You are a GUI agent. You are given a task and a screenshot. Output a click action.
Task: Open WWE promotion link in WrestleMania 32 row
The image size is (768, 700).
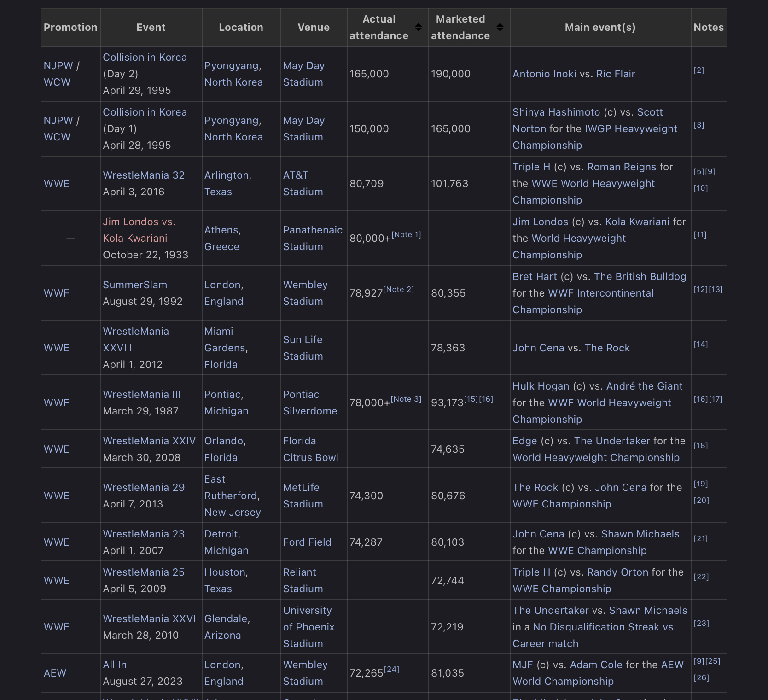click(x=57, y=184)
